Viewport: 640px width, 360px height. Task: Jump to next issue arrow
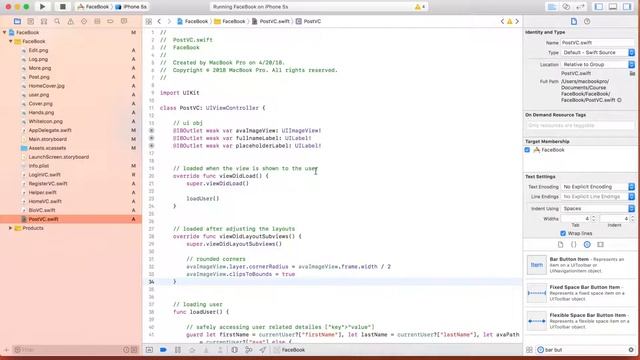point(517,21)
